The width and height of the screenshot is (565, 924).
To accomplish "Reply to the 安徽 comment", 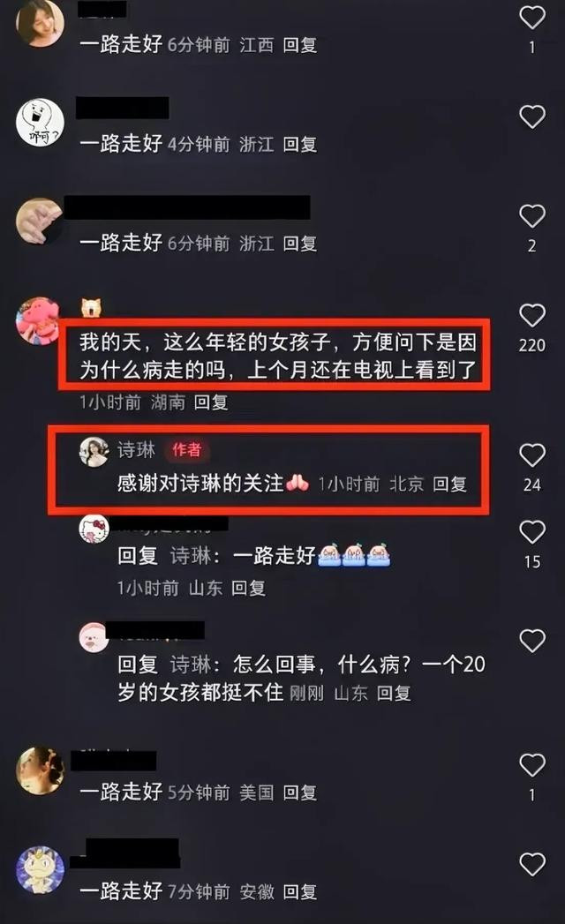I will pos(300,891).
